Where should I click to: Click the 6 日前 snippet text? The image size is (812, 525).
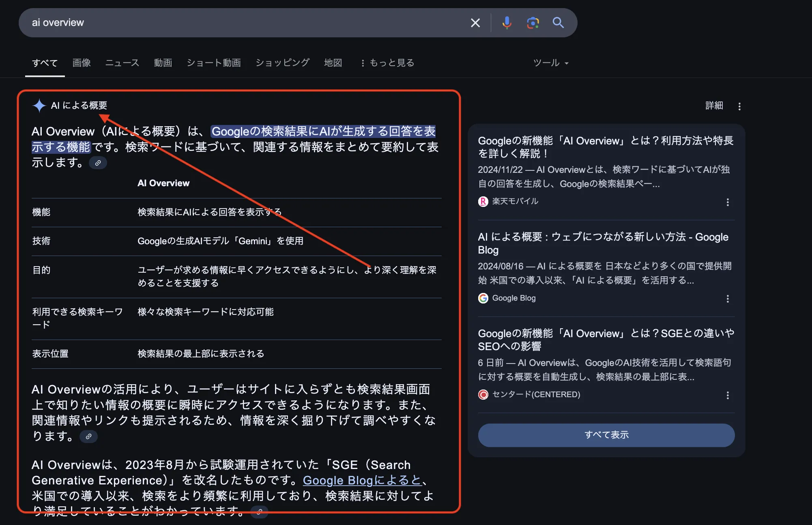(x=605, y=370)
